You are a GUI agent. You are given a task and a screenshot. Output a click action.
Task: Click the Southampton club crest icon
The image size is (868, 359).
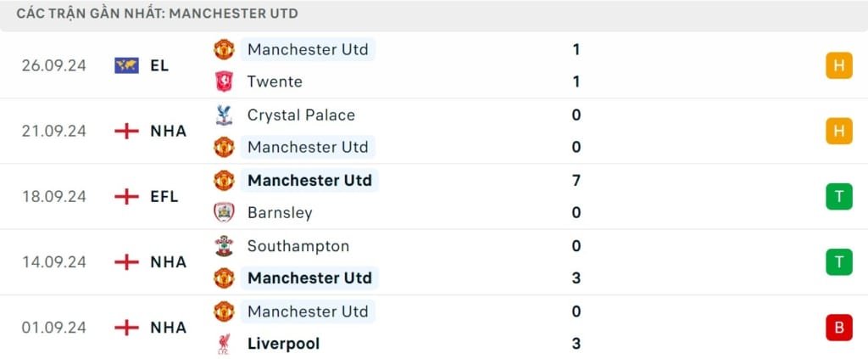pos(223,246)
